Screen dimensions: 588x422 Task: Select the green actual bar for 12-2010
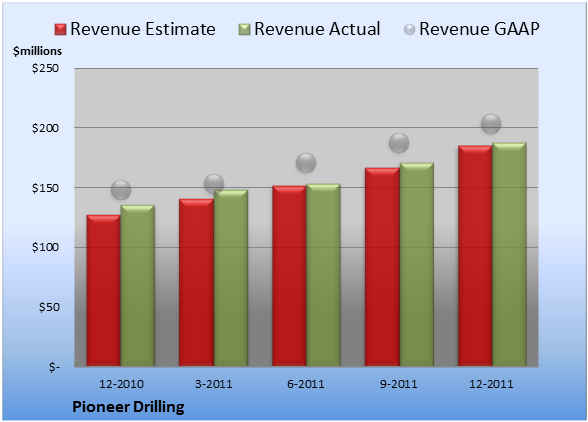(x=138, y=285)
